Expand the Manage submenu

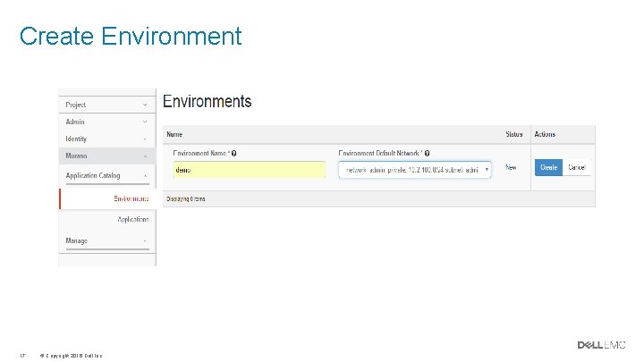tap(106, 241)
